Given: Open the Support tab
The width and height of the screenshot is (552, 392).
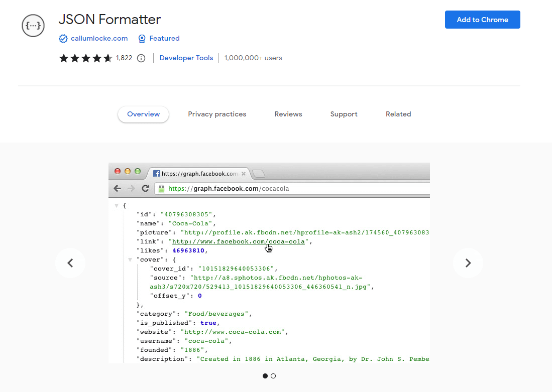Looking at the screenshot, I should (x=344, y=114).
